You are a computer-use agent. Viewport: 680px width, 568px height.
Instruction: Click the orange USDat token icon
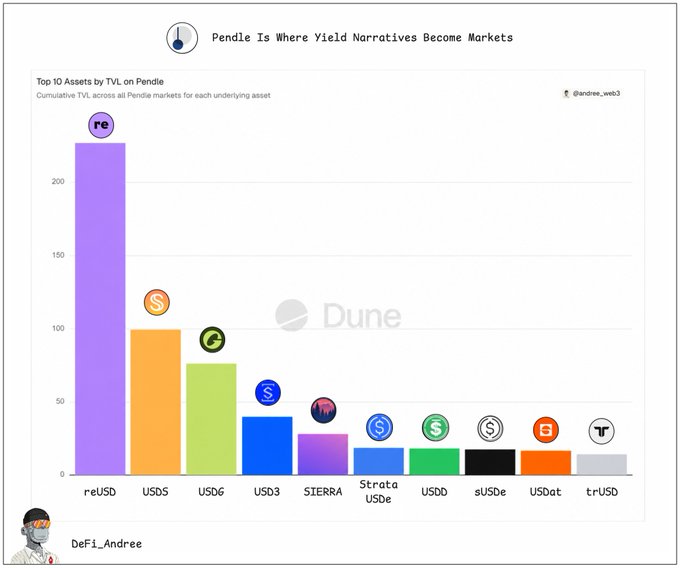(x=546, y=430)
